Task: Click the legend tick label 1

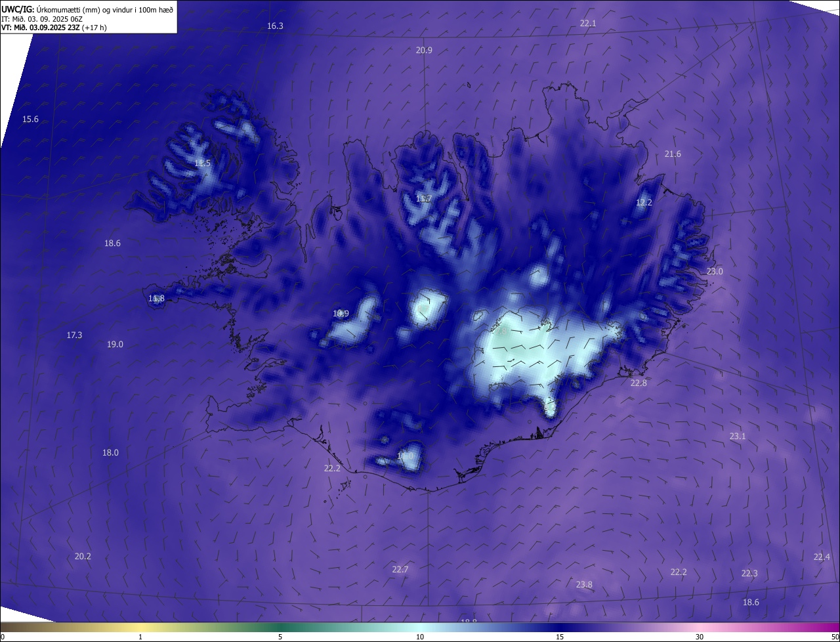Action: pyautogui.click(x=140, y=637)
